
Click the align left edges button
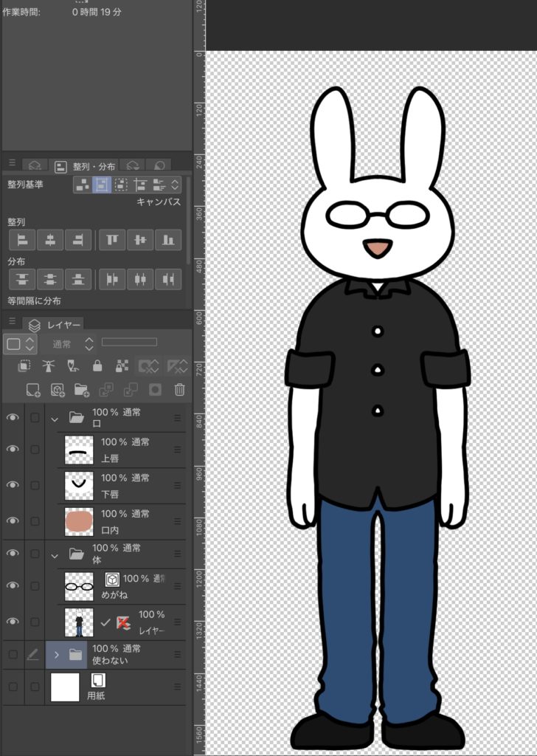tap(22, 240)
